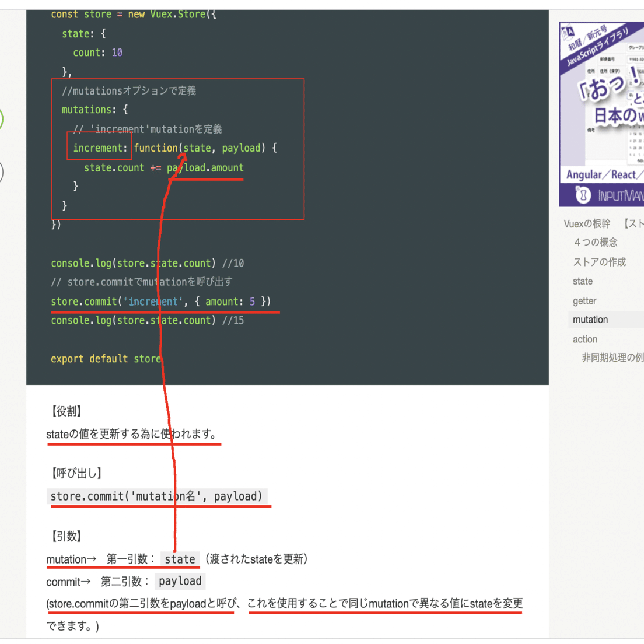The height and width of the screenshot is (644, 644).
Task: Click the InputMan mascot logo in the sidebar ad
Action: [x=582, y=194]
